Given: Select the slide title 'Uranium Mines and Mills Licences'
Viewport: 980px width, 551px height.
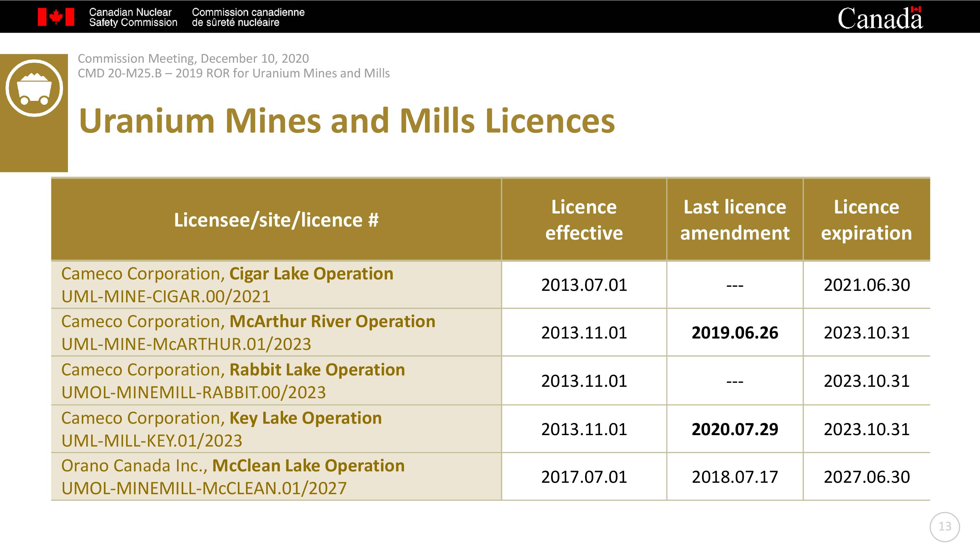Looking at the screenshot, I should pos(347,121).
